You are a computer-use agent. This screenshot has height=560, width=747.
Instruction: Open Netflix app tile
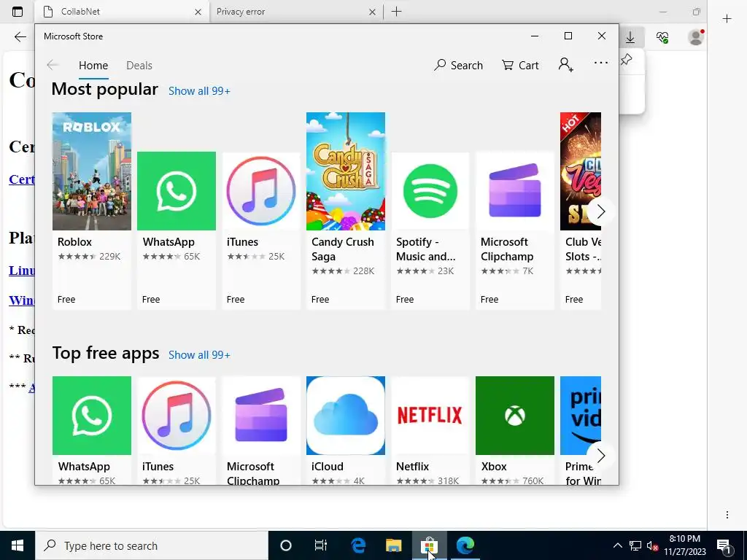click(430, 430)
